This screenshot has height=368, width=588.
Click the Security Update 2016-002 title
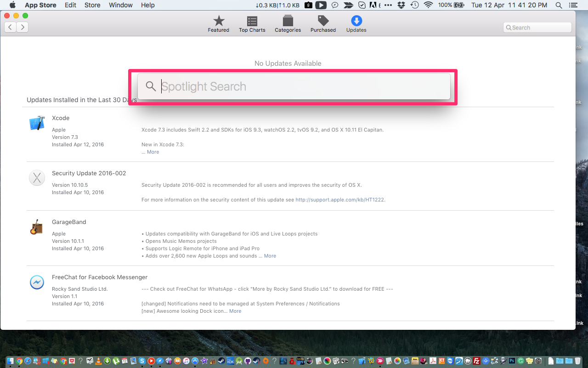coord(89,173)
